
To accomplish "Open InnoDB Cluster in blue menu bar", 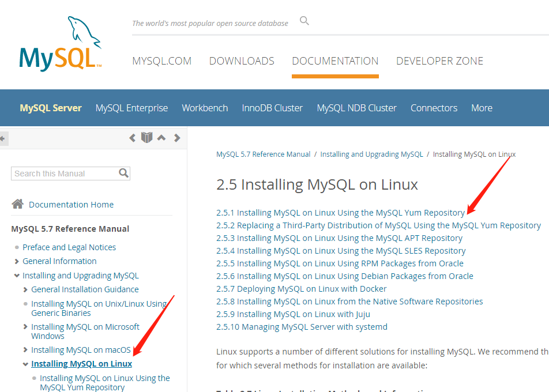I will (272, 108).
